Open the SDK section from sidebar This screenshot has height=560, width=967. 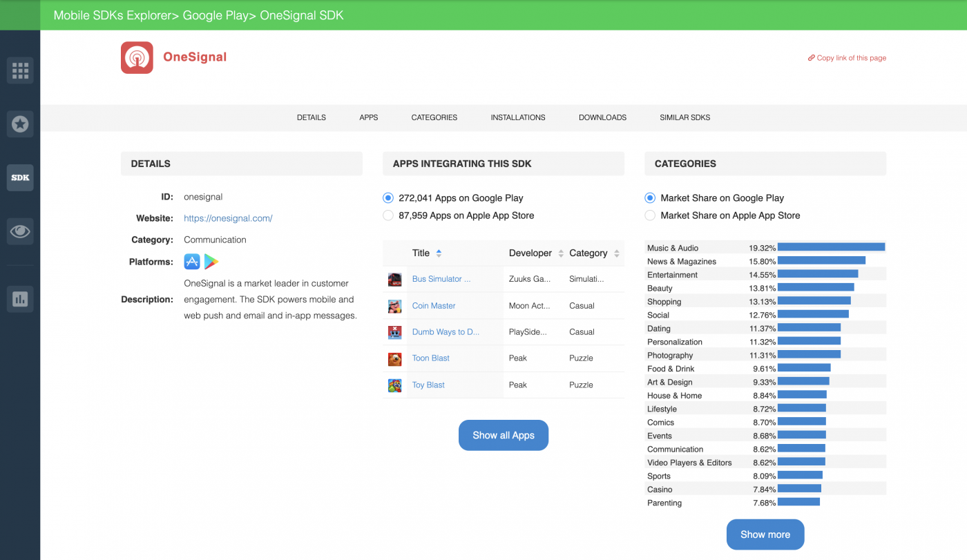point(20,177)
